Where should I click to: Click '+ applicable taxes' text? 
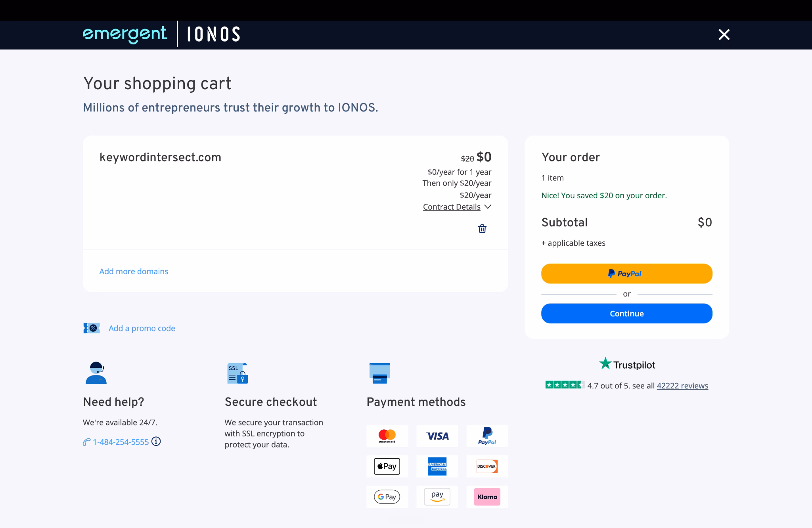(x=573, y=243)
